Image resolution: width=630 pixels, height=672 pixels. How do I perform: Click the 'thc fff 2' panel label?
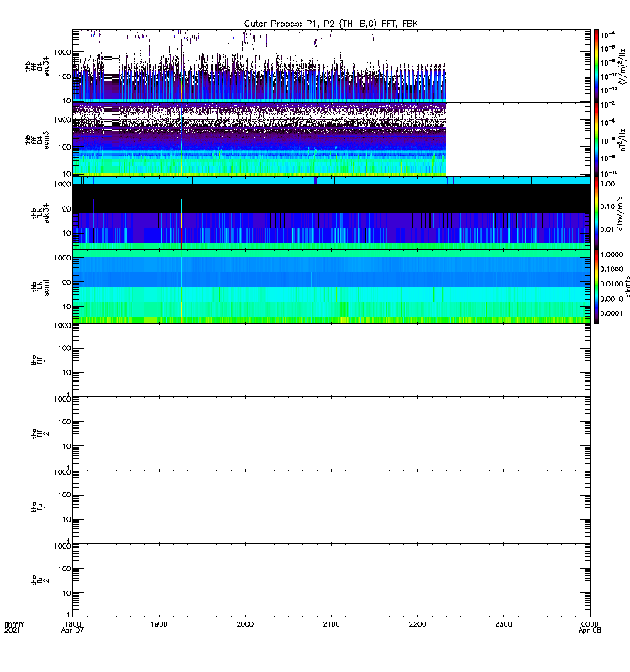[x=40, y=433]
